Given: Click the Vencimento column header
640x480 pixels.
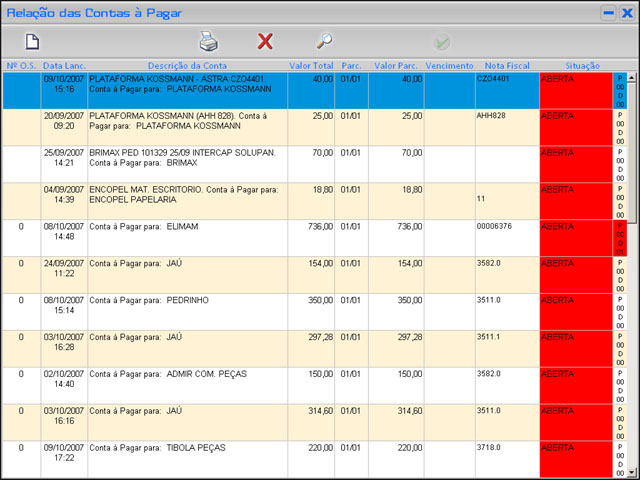Looking at the screenshot, I should (449, 65).
